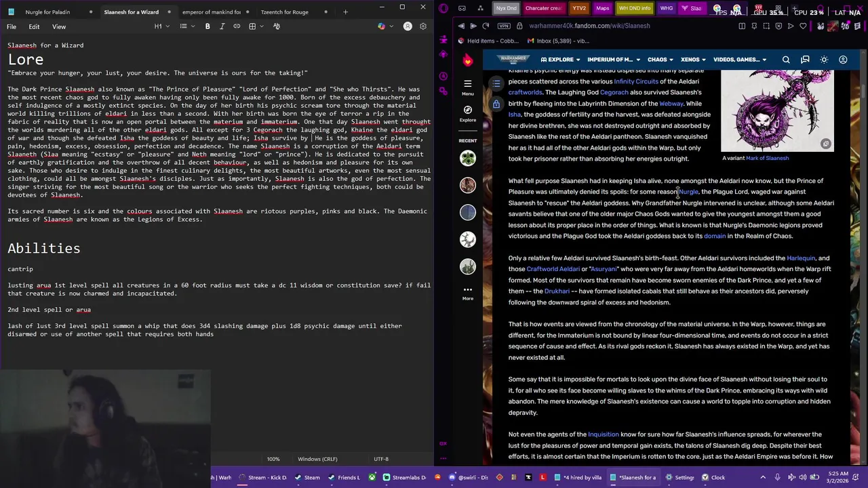
Task: Open the Fandom user account icon
Action: click(843, 60)
